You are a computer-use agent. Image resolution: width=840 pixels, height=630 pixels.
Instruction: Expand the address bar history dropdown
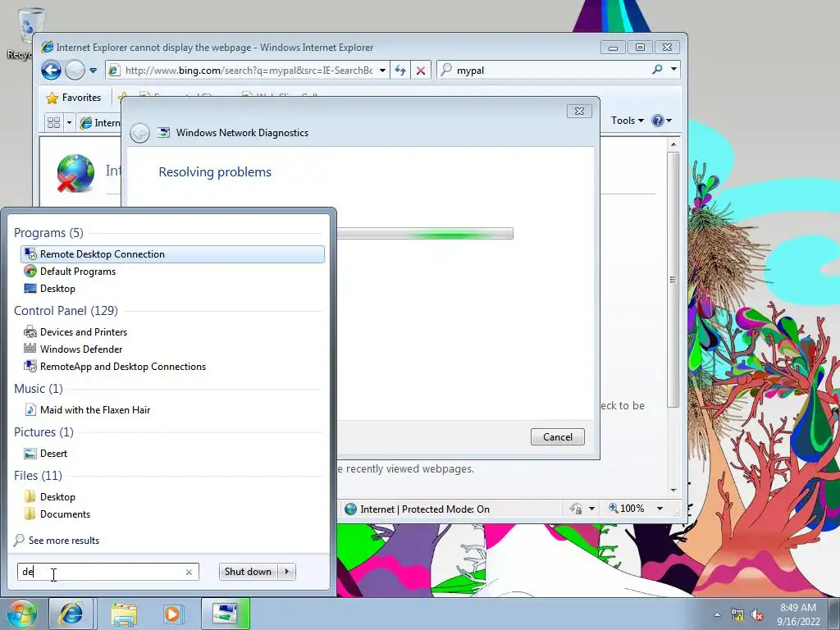tap(382, 71)
